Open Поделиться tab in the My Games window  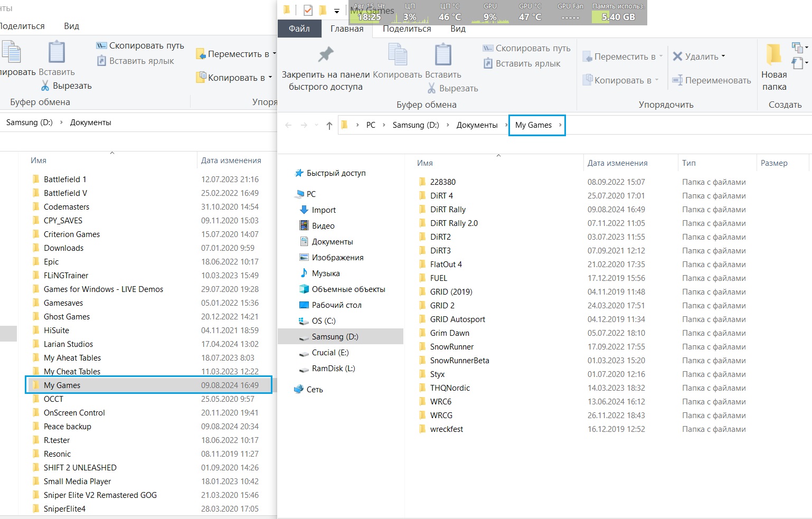point(407,29)
